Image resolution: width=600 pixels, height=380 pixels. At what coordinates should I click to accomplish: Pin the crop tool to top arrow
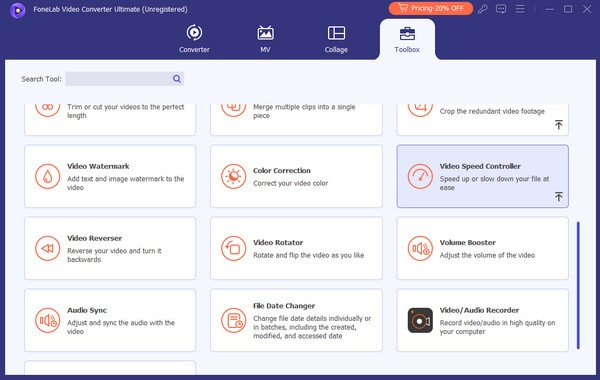tap(559, 124)
